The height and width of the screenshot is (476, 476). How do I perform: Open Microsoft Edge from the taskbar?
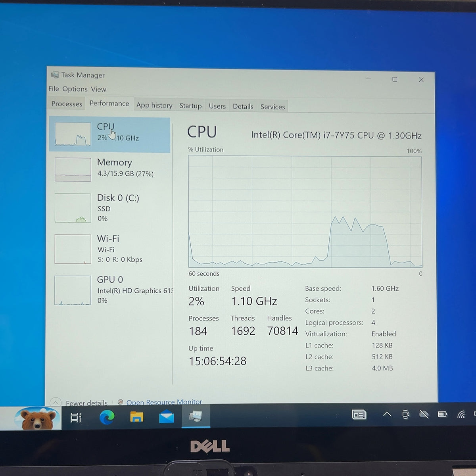(107, 417)
